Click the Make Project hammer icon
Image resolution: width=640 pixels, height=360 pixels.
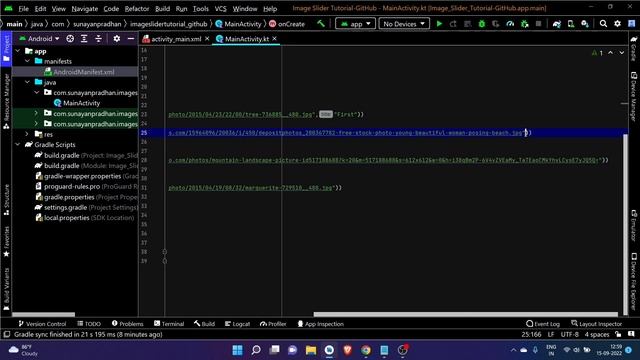click(x=321, y=24)
